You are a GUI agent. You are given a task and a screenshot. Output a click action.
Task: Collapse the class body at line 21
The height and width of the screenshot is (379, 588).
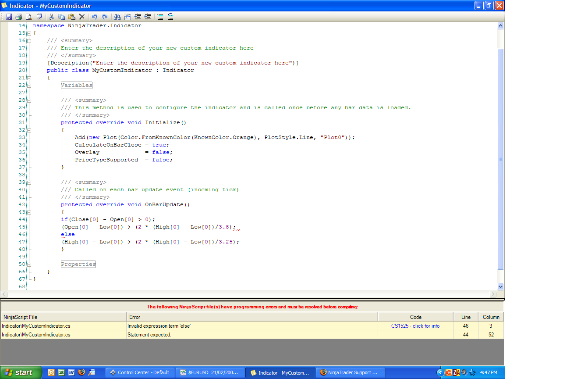(x=29, y=78)
